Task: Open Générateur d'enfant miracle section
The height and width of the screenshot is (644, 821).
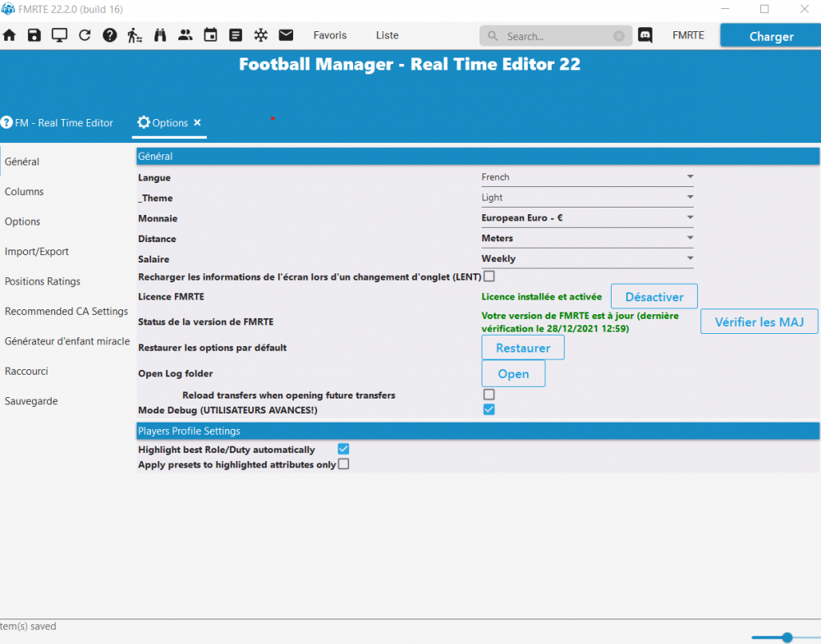Action: pyautogui.click(x=67, y=341)
